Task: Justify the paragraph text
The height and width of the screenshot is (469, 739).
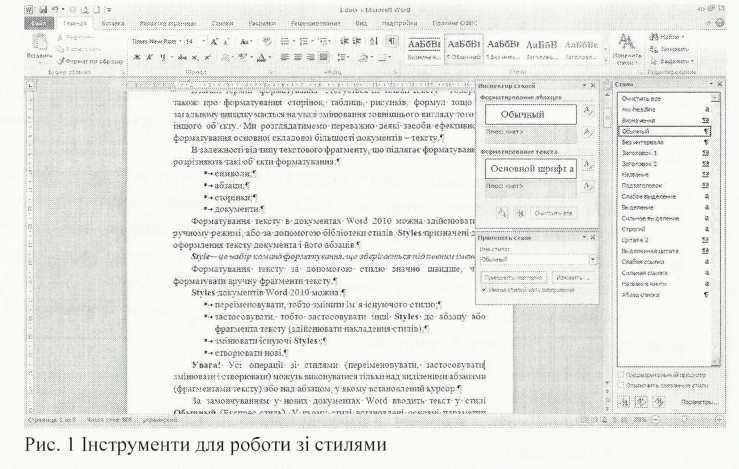Action: tap(323, 57)
